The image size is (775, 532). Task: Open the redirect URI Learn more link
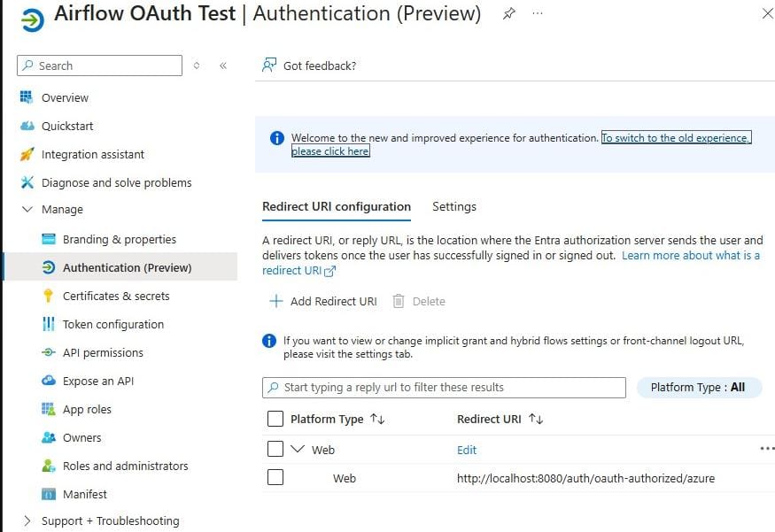point(691,255)
